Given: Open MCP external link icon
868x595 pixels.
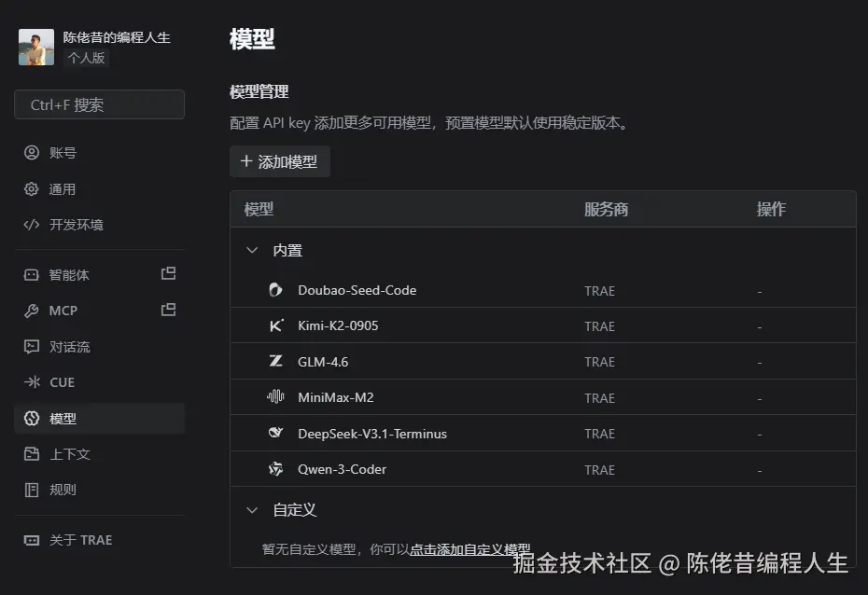Looking at the screenshot, I should (168, 310).
